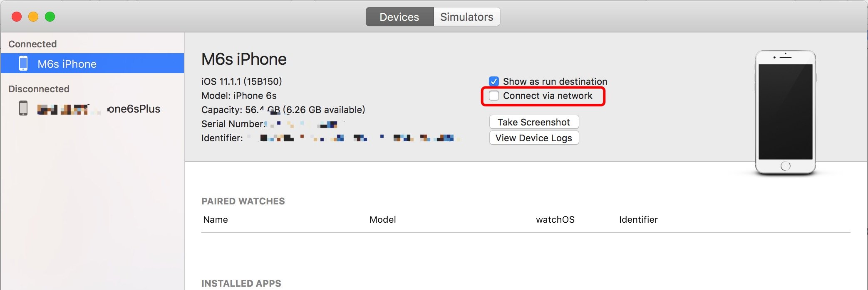
Task: Click the red close window button
Action: (17, 17)
